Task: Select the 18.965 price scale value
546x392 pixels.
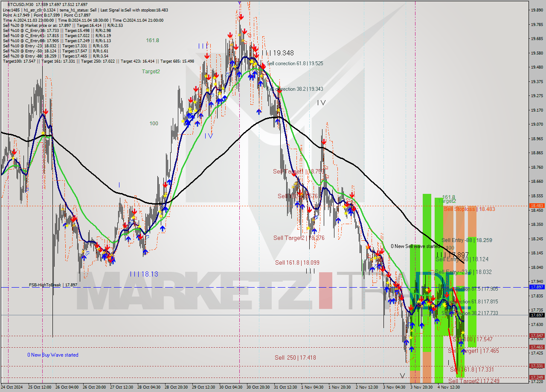Action: (536, 138)
